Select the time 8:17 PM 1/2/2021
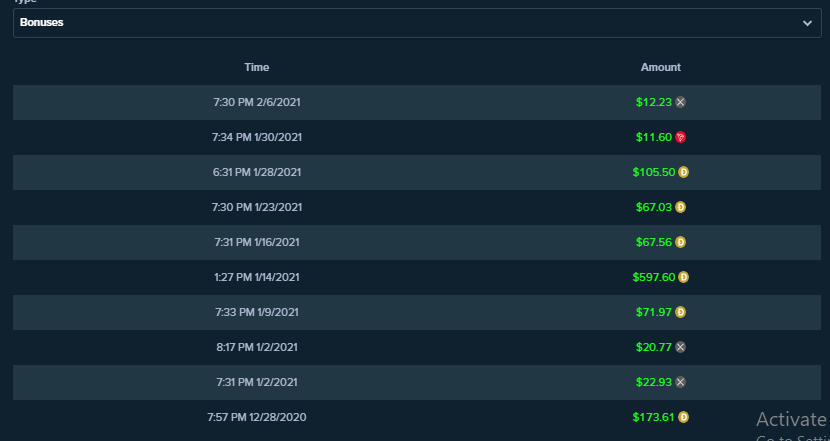This screenshot has width=830, height=441. coord(257,347)
